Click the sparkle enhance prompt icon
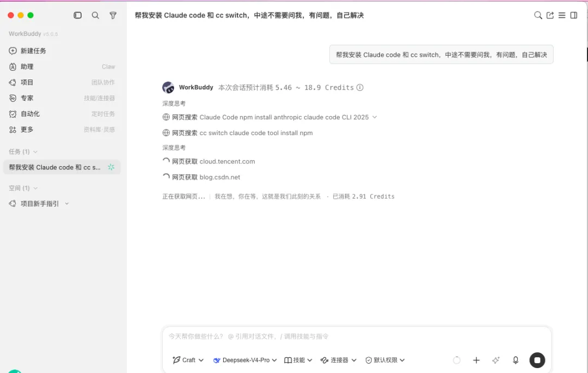588x373 pixels. tap(496, 360)
